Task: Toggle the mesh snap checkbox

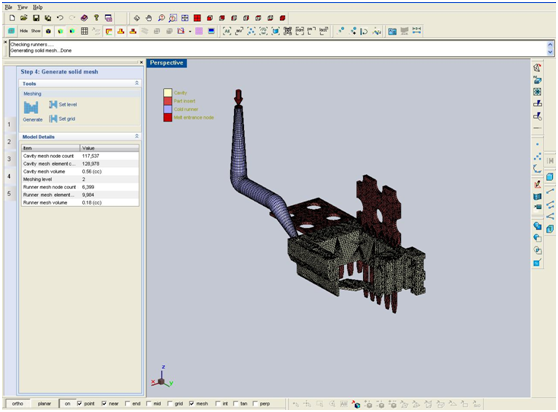Action: (x=191, y=403)
